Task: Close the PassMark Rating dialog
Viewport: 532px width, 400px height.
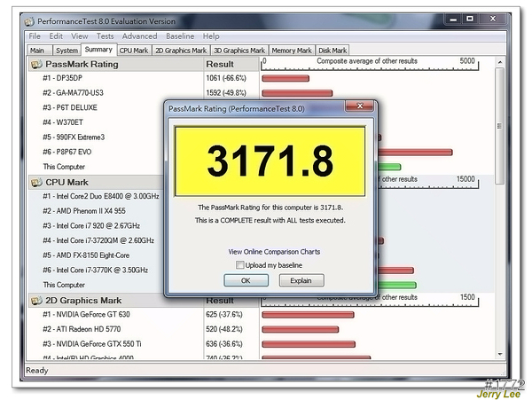Action: (x=359, y=106)
